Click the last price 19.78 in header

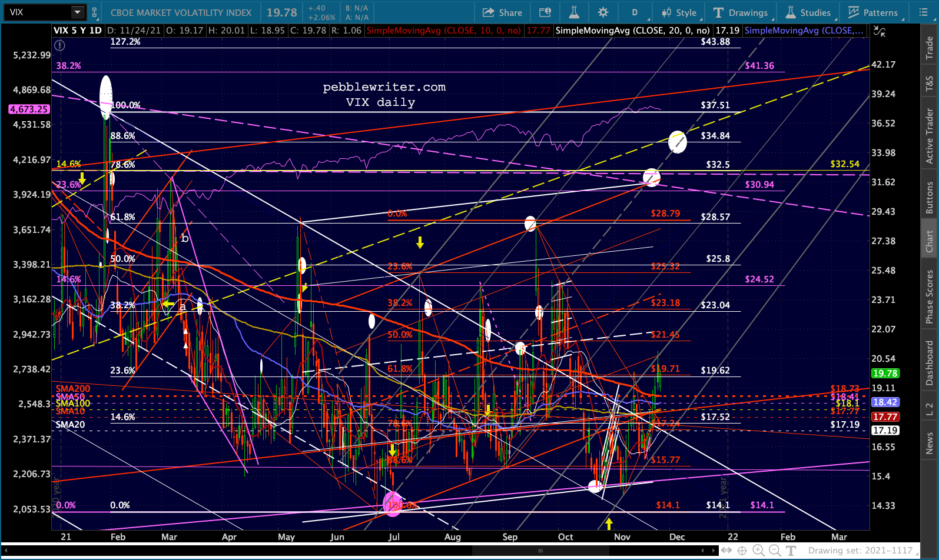pyautogui.click(x=282, y=12)
